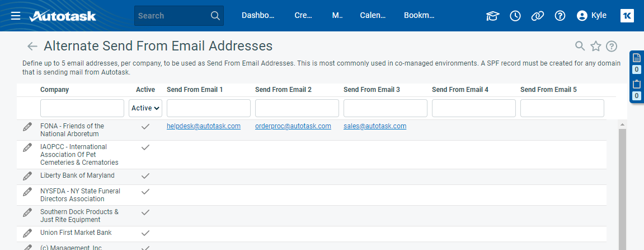This screenshot has width=644, height=250.
Task: Click the back arrow beside page title
Action: coord(32,46)
